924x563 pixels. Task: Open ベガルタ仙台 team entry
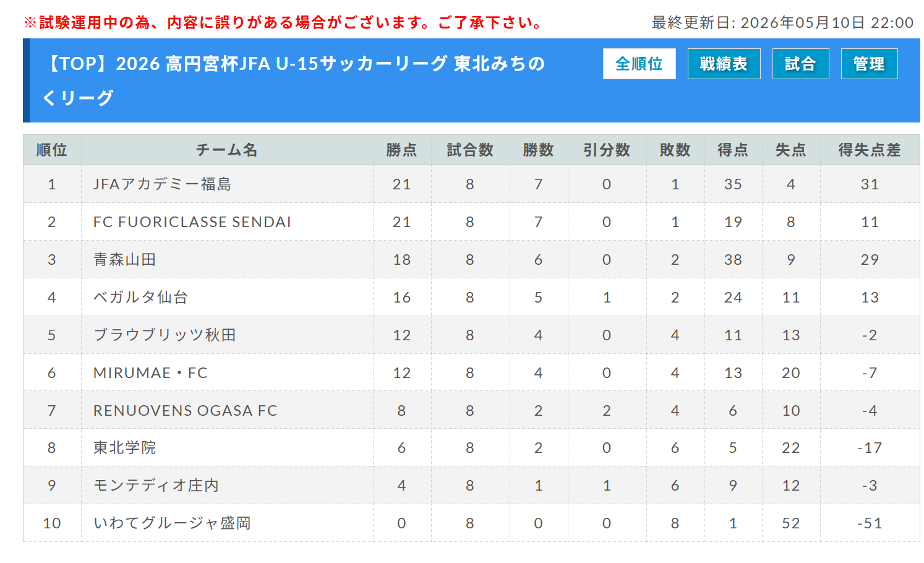pos(140,297)
